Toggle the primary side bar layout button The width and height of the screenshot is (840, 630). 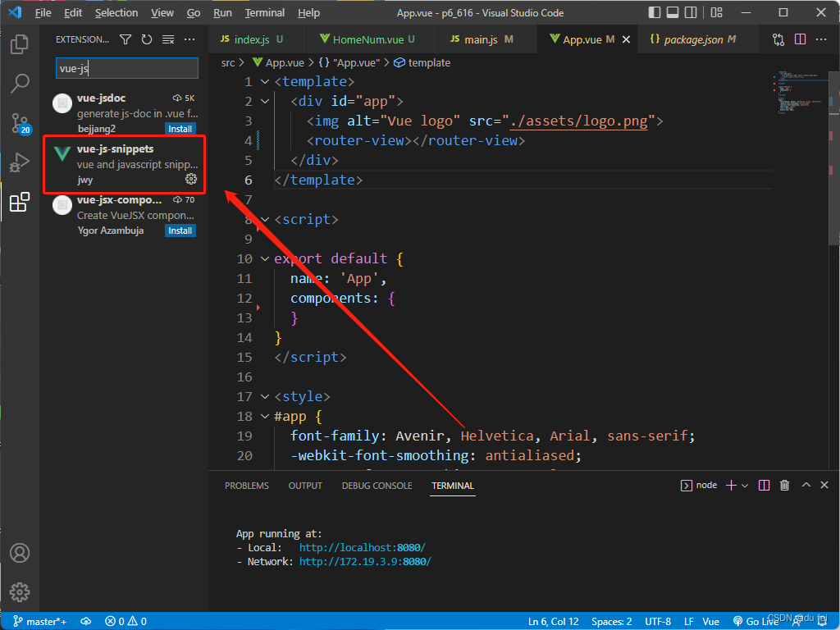pos(654,13)
